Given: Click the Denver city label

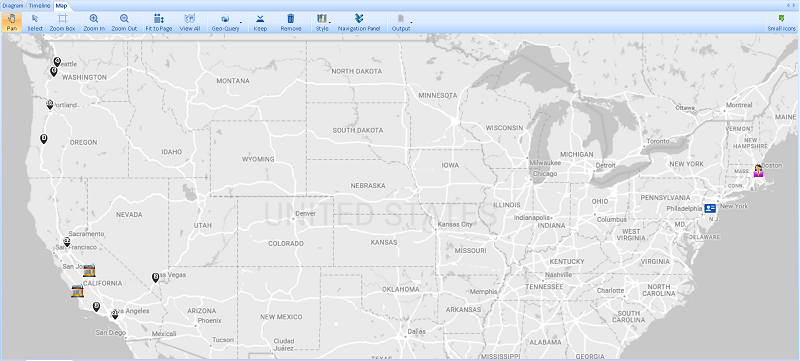Looking at the screenshot, I should [x=306, y=214].
